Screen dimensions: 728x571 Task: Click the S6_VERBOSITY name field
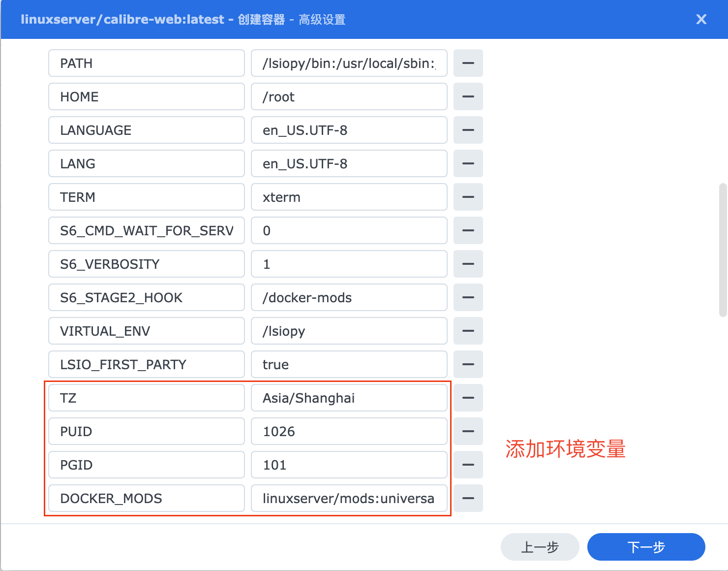(147, 264)
